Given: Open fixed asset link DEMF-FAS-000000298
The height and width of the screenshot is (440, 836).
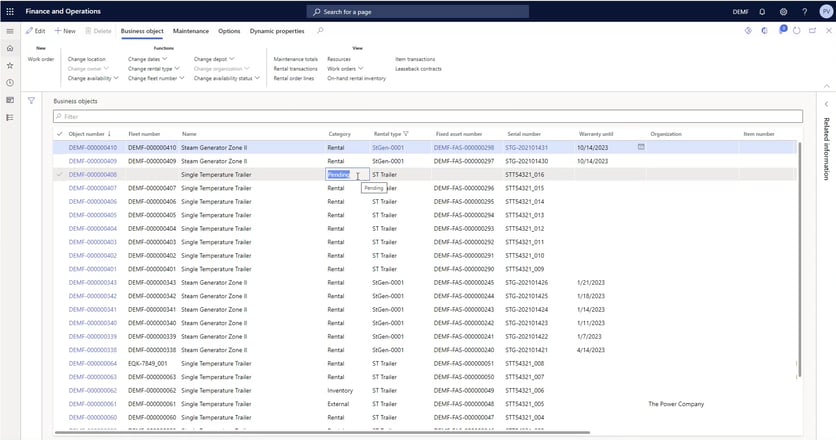Looking at the screenshot, I should [464, 148].
